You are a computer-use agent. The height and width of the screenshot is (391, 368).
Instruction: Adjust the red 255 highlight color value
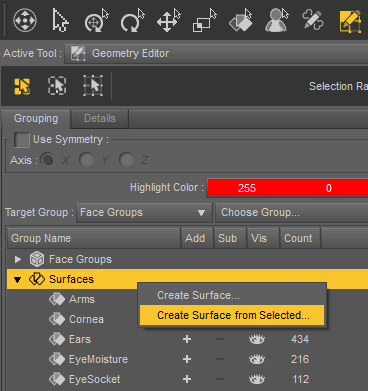pyautogui.click(x=247, y=188)
